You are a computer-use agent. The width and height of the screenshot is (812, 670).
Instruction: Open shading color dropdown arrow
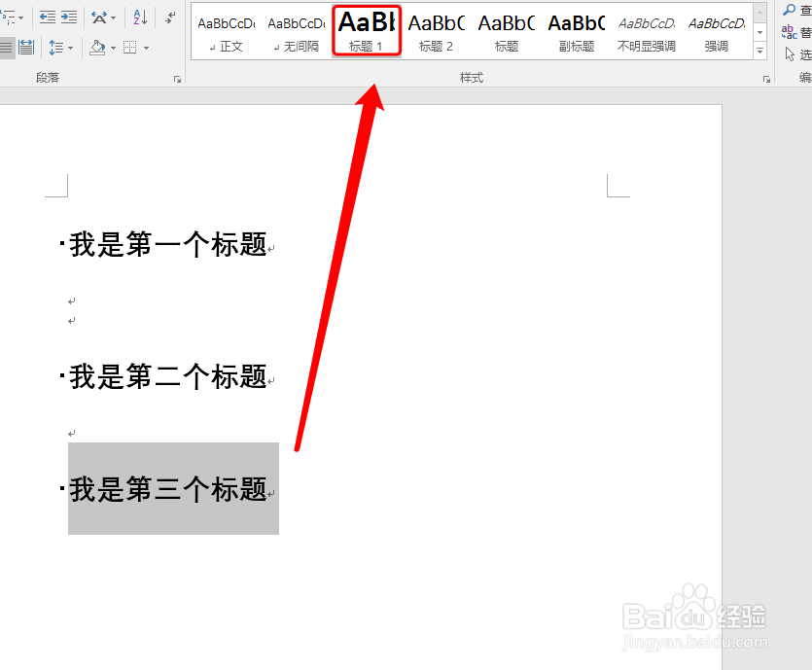(114, 49)
